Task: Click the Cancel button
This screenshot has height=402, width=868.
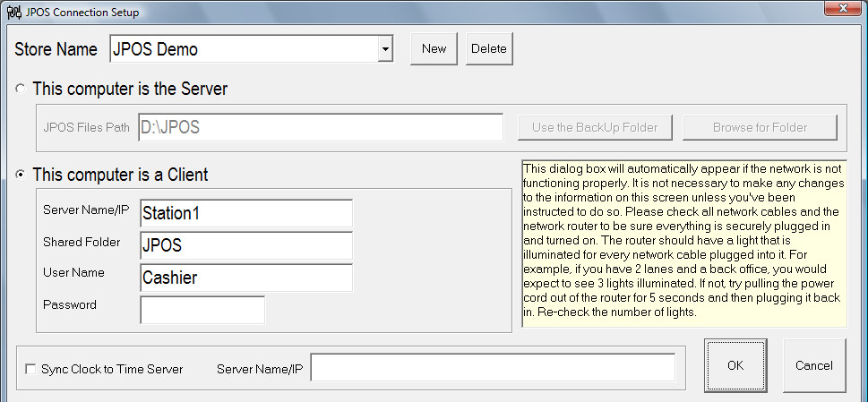Action: coord(813,365)
